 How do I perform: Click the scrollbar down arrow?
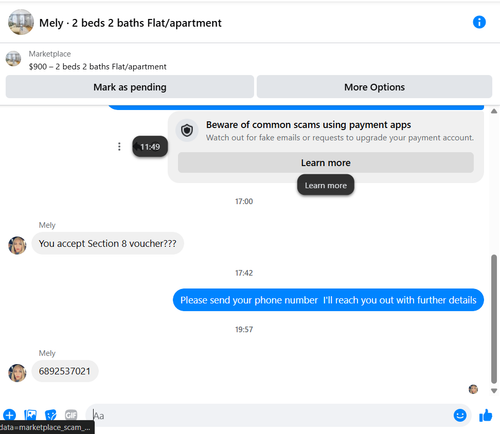click(x=494, y=391)
